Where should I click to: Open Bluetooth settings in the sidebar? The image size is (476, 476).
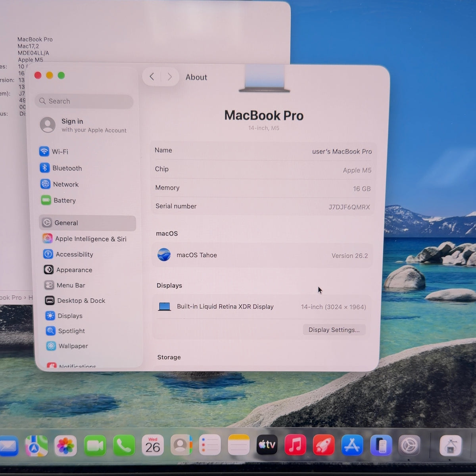[x=61, y=168]
